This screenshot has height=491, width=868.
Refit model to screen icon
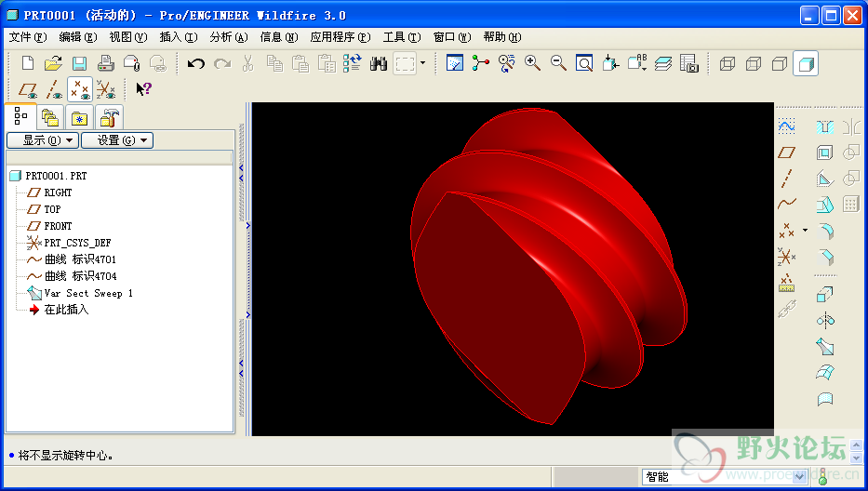tap(584, 63)
